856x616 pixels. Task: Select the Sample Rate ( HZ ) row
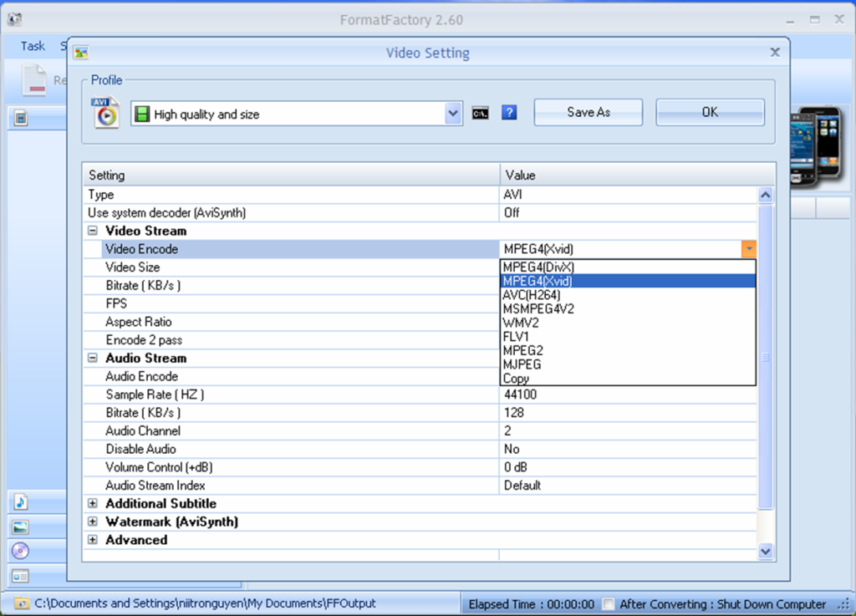[x=420, y=395]
